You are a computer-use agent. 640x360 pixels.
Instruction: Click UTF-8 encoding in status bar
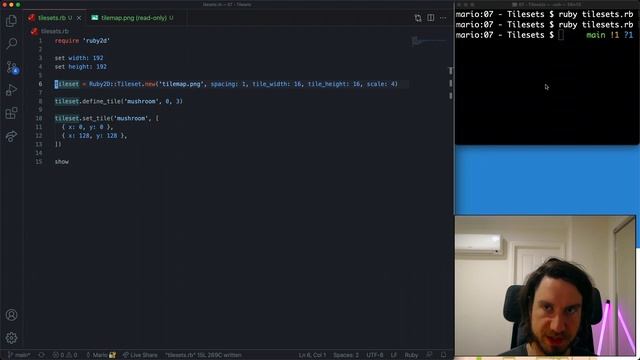[x=375, y=355]
